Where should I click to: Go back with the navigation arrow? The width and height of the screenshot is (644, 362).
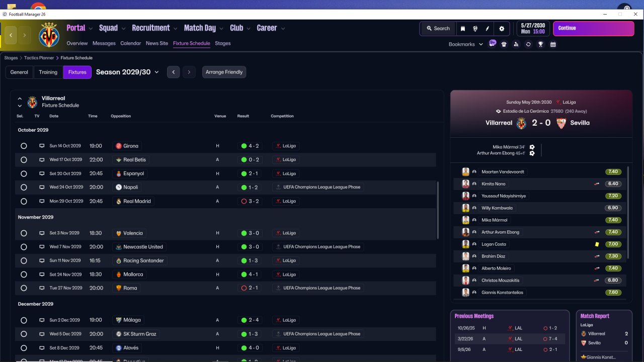tap(11, 35)
